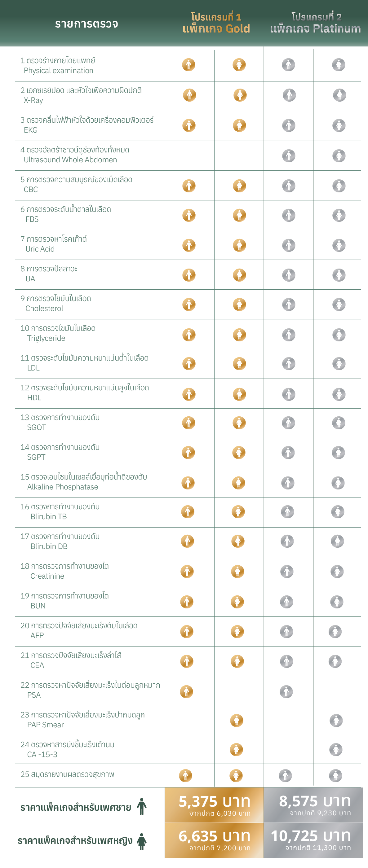Click the gold male icon in PSA row

click(187, 691)
